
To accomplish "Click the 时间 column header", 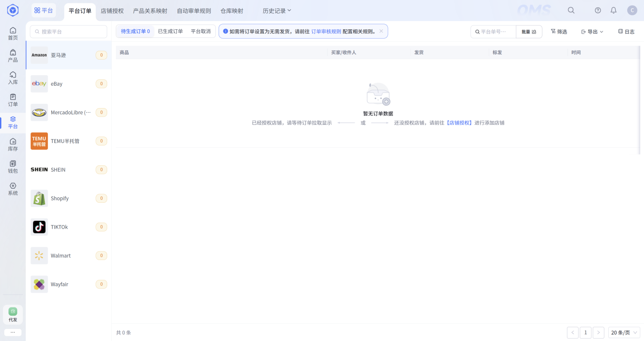I will click(576, 53).
